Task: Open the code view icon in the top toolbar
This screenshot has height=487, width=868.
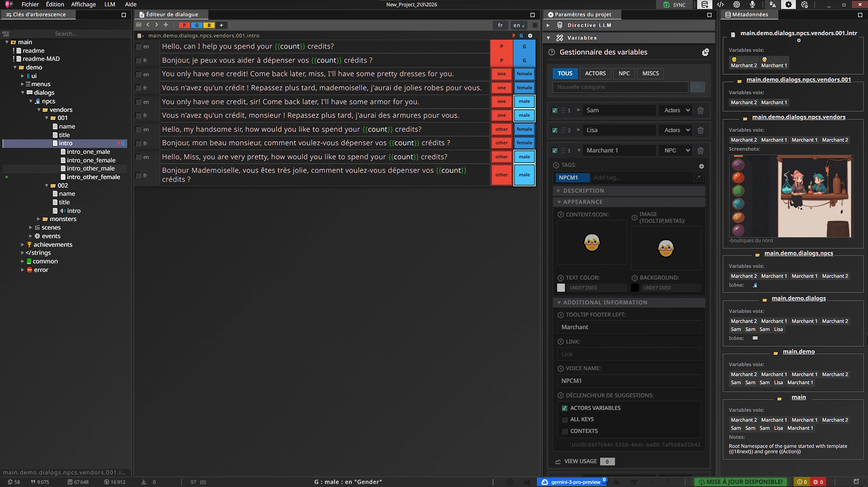Action: pyautogui.click(x=721, y=5)
